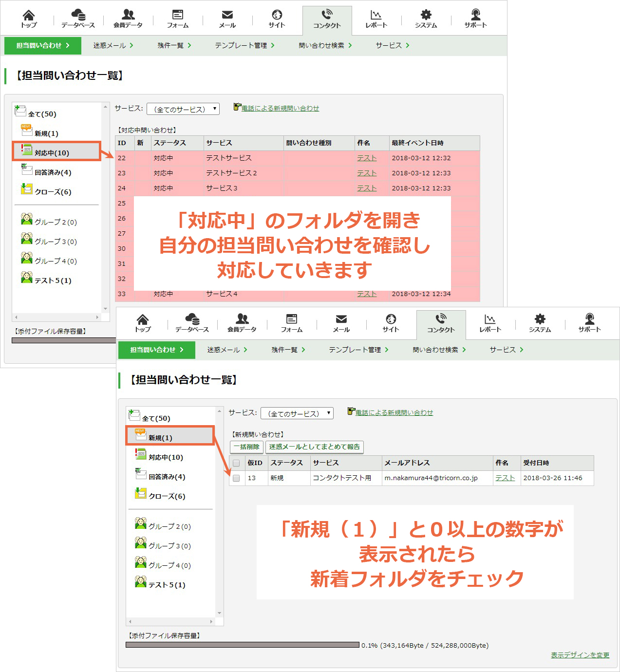
Task: Open 残件一覧 submenu in upper window
Action: point(174,45)
